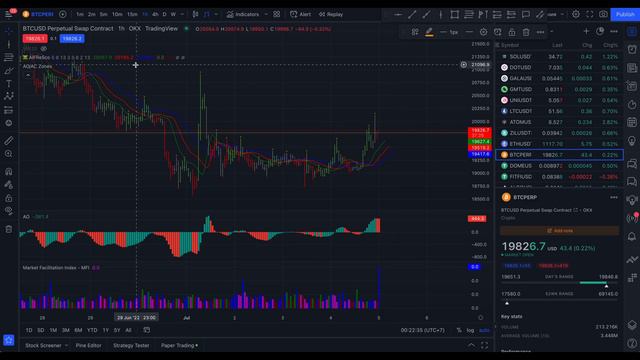Screen dimensions: 640x360
Task: Collapse the indicator legend chevron
Action: click(x=28, y=76)
